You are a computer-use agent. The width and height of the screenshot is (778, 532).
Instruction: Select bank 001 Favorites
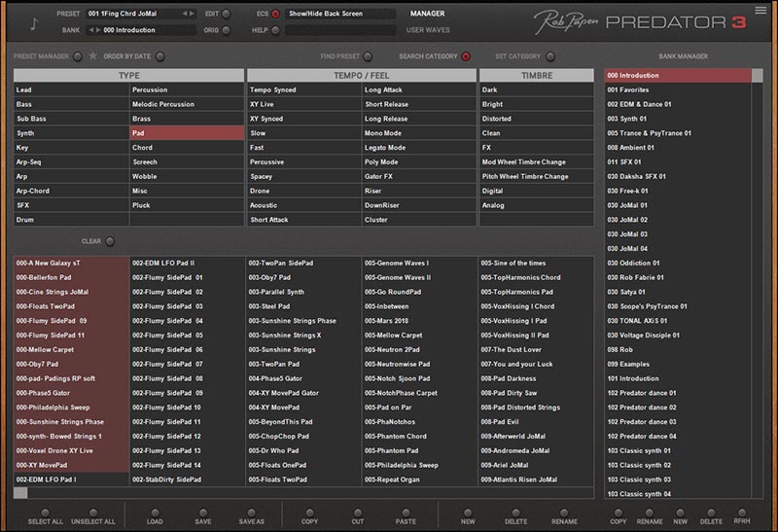[x=678, y=89]
